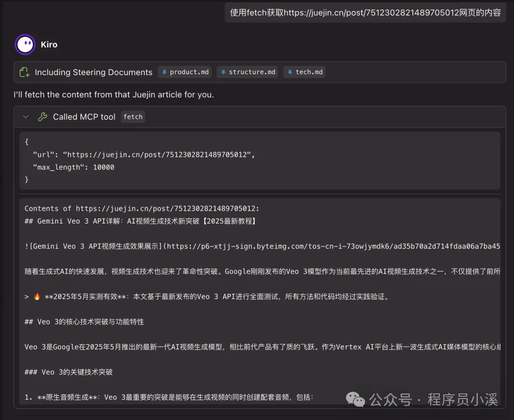The width and height of the screenshot is (514, 420).
Task: Click the fire emoji in the article text
Action: [x=36, y=297]
